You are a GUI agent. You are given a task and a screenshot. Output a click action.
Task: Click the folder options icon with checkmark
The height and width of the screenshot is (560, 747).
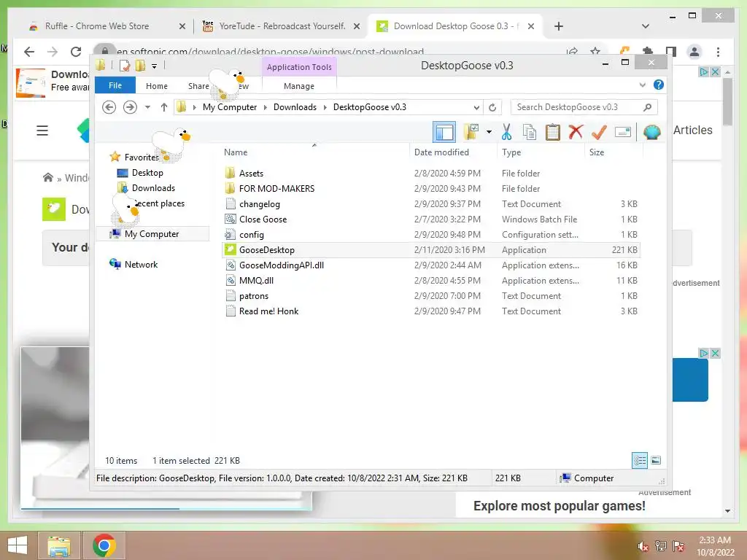pyautogui.click(x=472, y=132)
